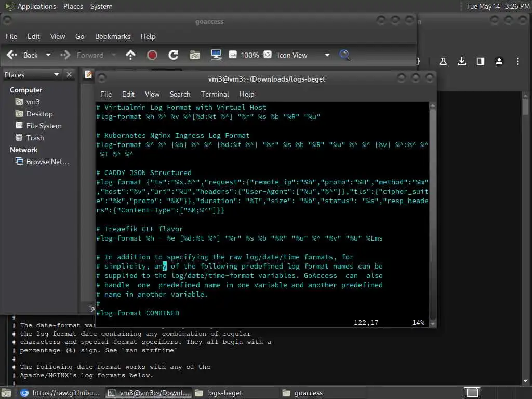Click the Back arrow in file manager
Image resolution: width=532 pixels, height=399 pixels.
[x=12, y=55]
